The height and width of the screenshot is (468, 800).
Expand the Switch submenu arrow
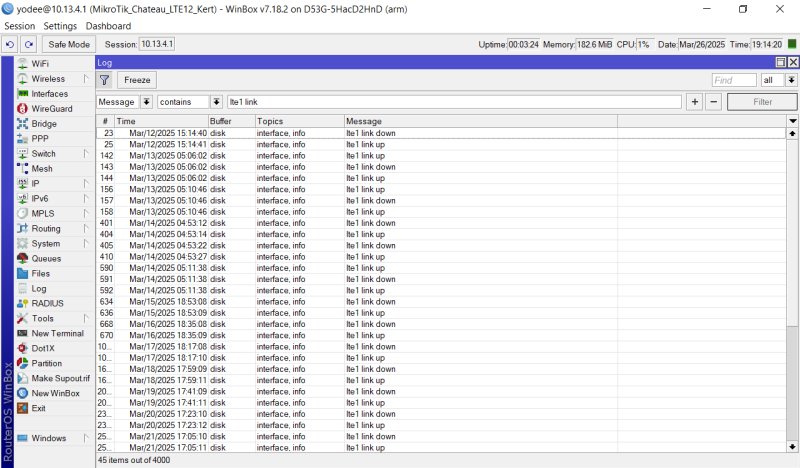(86, 154)
